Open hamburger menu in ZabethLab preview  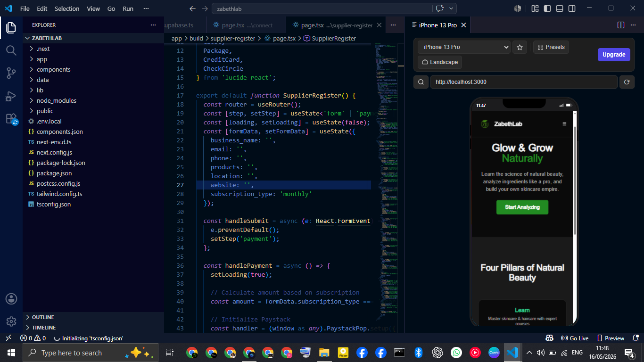(564, 124)
